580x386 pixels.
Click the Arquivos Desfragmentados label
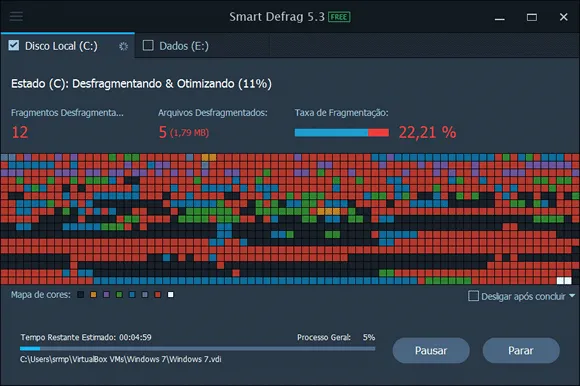tap(213, 113)
